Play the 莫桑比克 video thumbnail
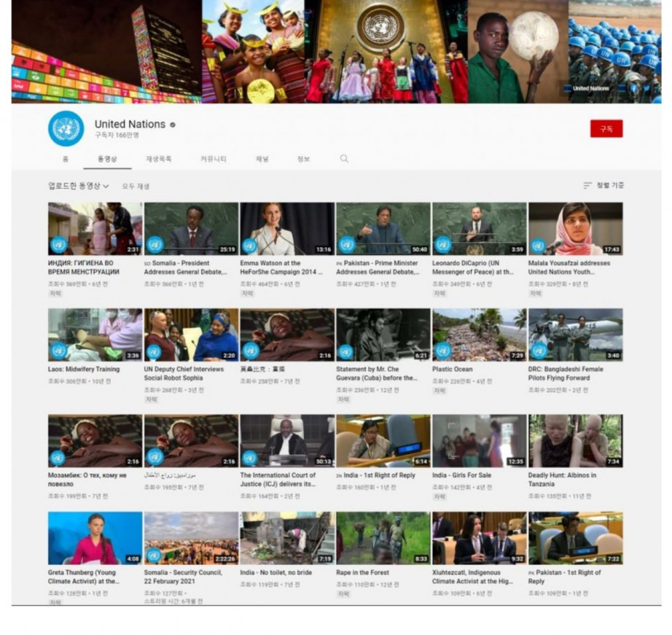 point(287,335)
